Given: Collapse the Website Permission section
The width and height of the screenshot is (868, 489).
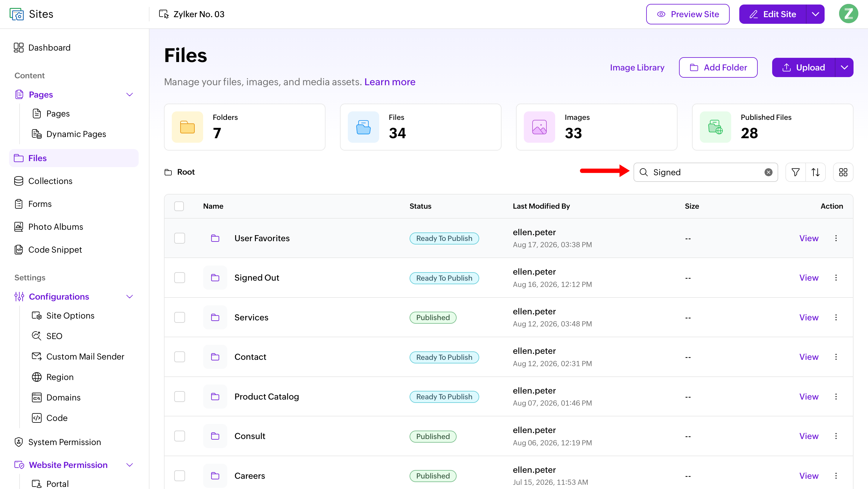Looking at the screenshot, I should [x=129, y=465].
